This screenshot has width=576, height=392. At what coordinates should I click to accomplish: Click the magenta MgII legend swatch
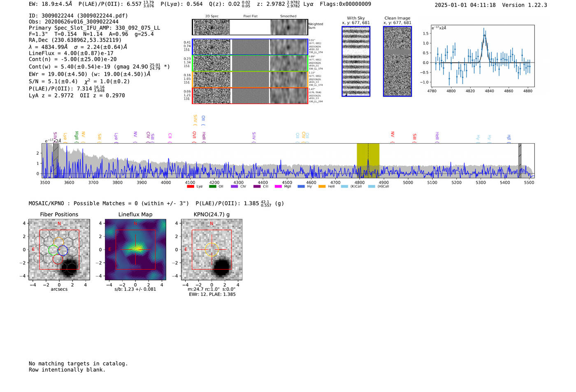(x=278, y=187)
